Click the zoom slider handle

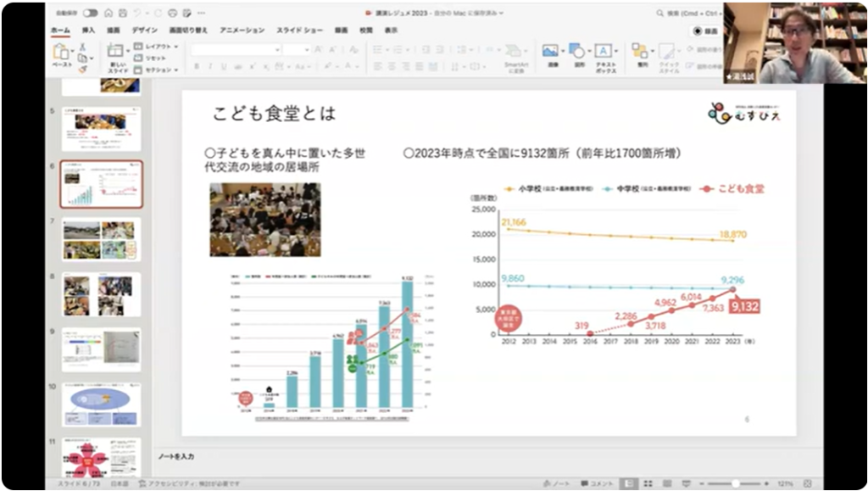[x=736, y=484]
